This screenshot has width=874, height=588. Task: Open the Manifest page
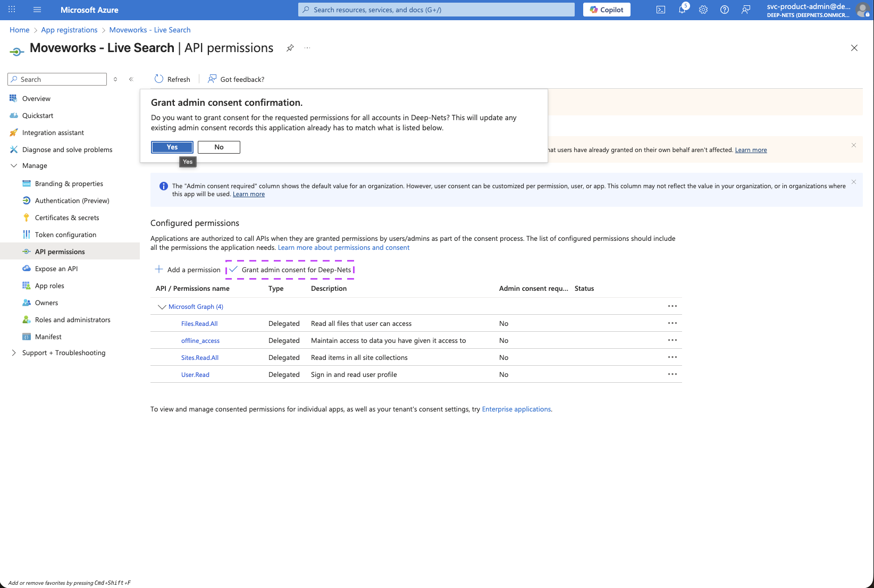pos(48,337)
